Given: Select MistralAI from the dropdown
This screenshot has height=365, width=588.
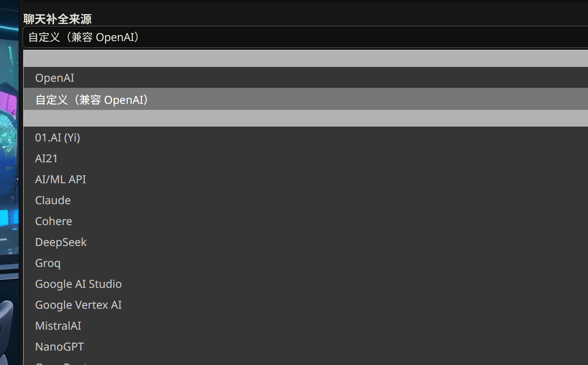Looking at the screenshot, I should [58, 326].
